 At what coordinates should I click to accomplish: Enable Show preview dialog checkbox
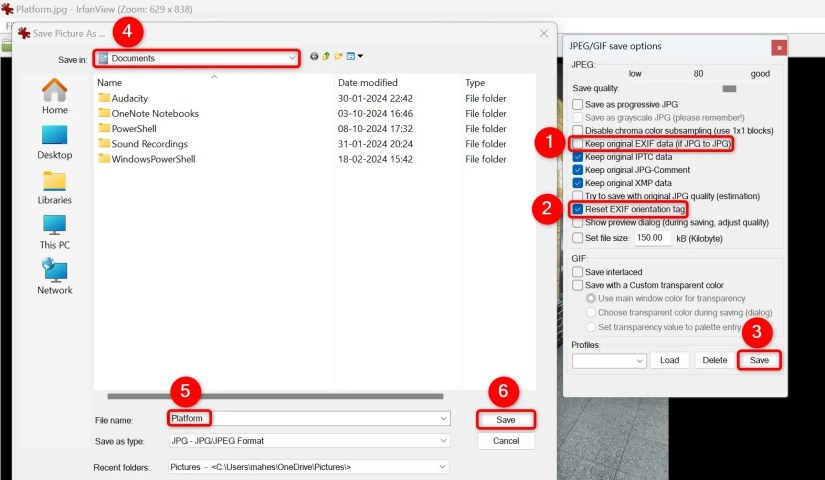click(578, 223)
